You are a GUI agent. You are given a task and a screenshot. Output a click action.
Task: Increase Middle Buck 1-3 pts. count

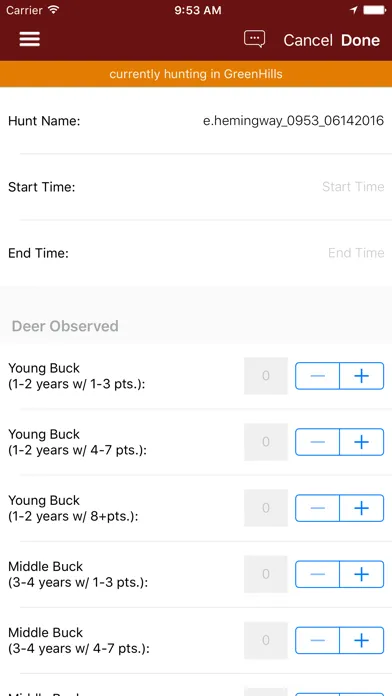click(361, 574)
